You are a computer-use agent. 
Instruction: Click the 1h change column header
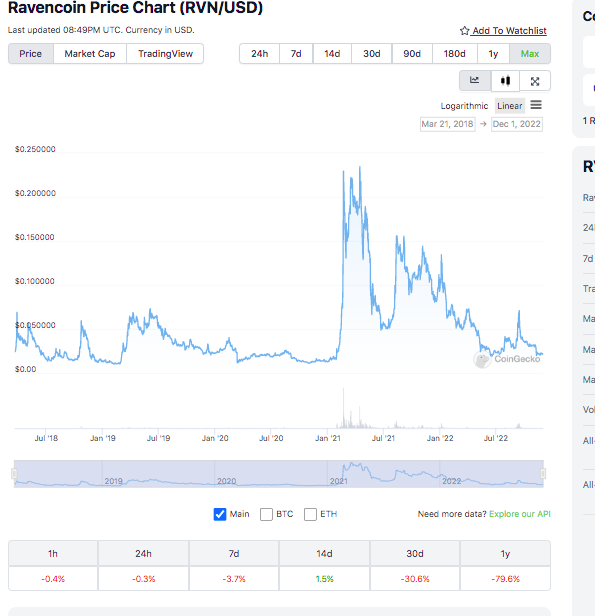[53, 554]
